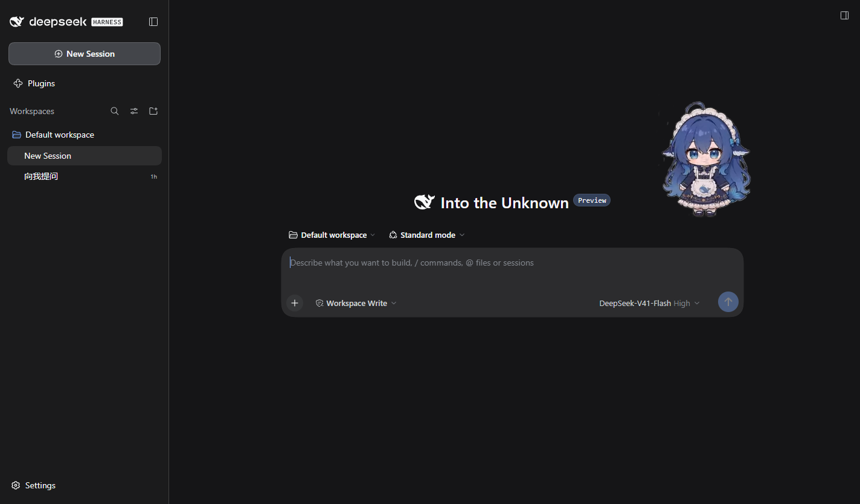
Task: Click the whale logo beside heading
Action: (424, 202)
